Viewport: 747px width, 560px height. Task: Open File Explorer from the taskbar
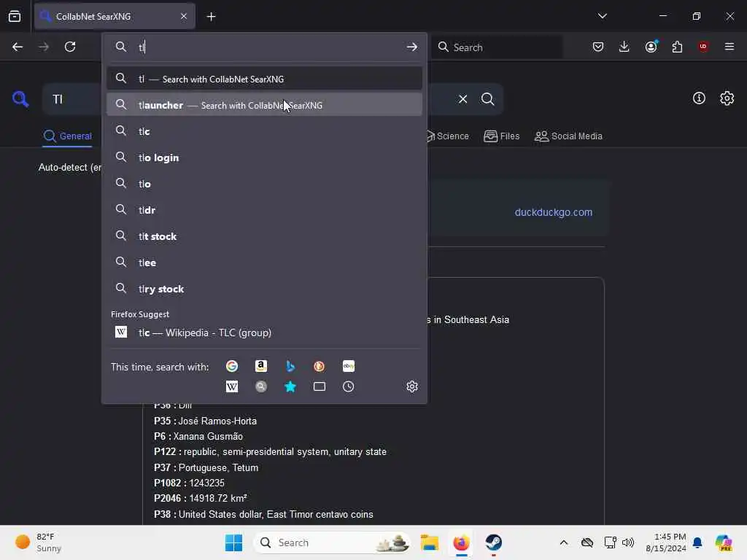(x=429, y=542)
